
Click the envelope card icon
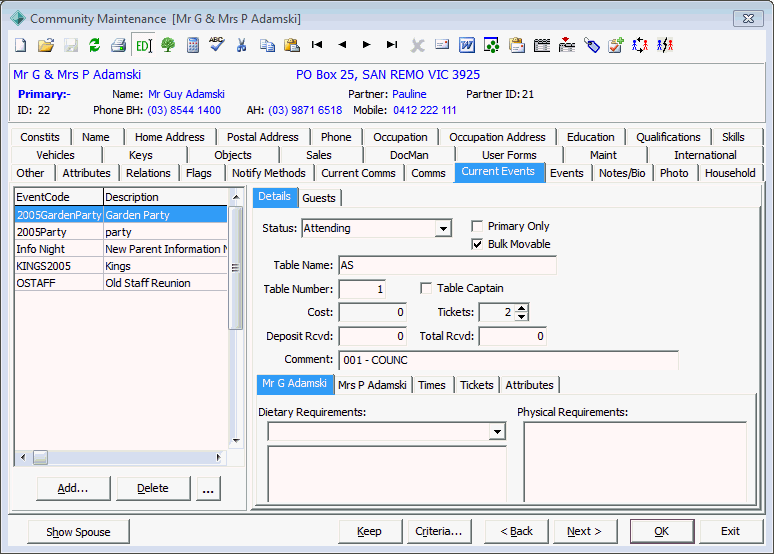coord(442,45)
